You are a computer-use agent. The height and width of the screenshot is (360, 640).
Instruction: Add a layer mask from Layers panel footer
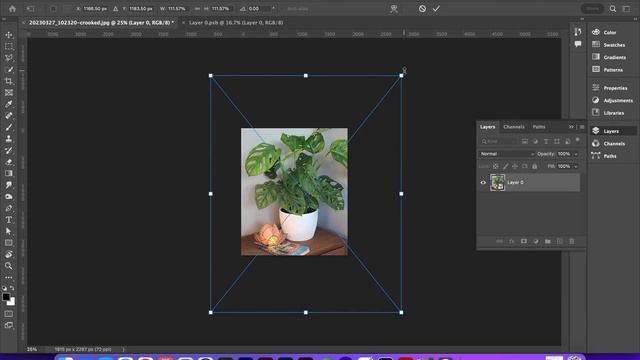(x=524, y=241)
